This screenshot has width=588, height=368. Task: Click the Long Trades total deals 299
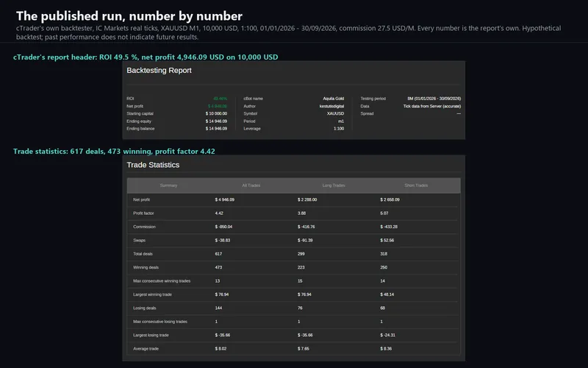301,254
